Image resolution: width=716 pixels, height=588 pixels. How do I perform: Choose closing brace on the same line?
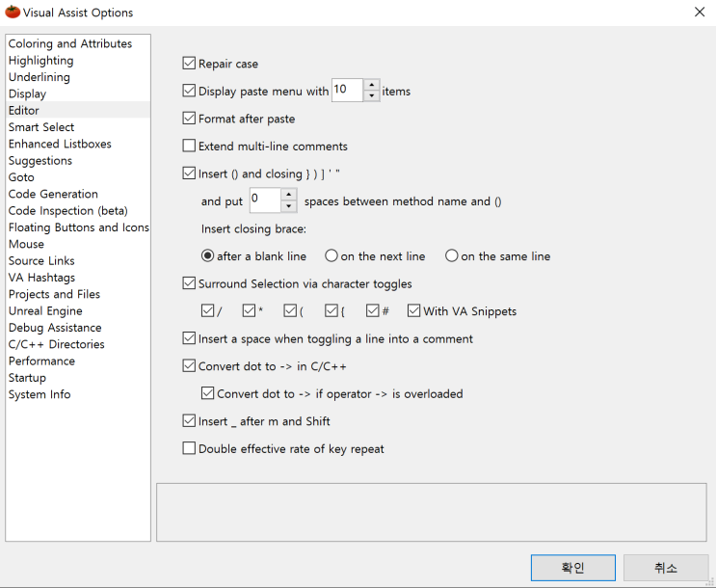(452, 256)
